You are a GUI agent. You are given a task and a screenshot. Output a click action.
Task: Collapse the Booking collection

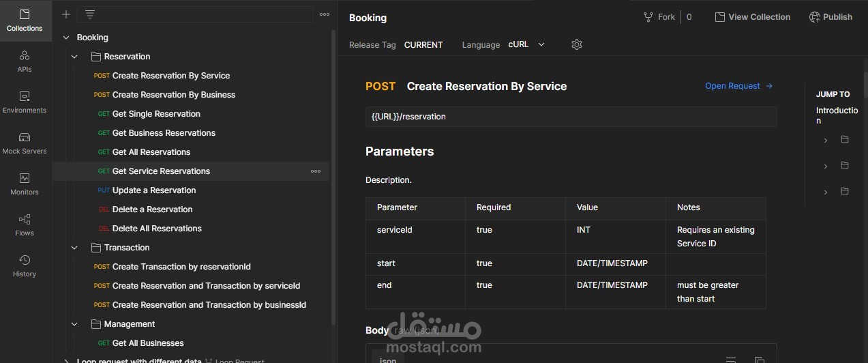pyautogui.click(x=66, y=38)
